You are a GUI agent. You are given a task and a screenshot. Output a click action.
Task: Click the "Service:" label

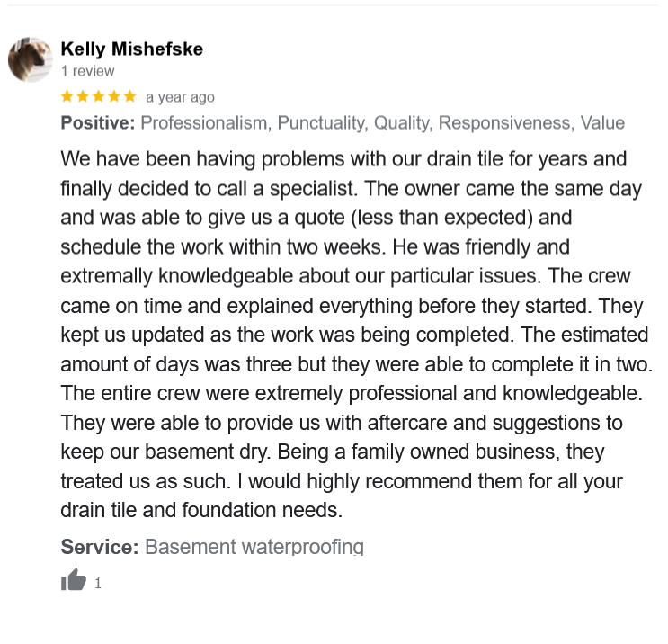click(99, 546)
